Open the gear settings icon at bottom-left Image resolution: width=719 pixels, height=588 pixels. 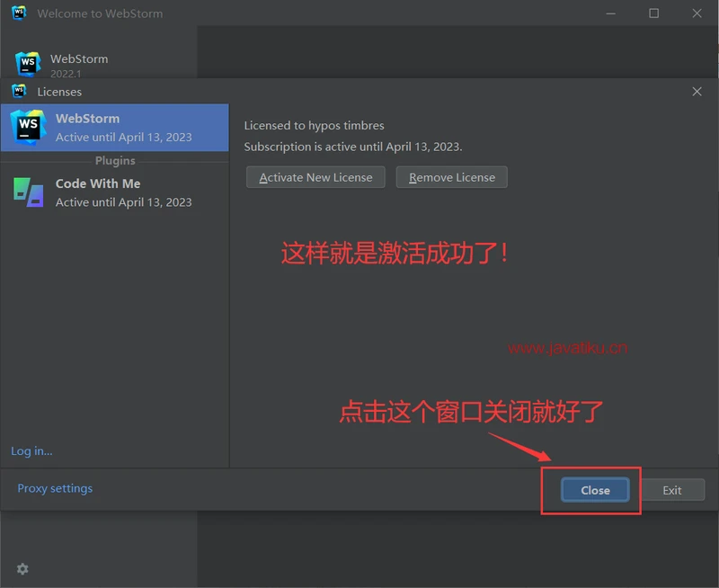[22, 569]
